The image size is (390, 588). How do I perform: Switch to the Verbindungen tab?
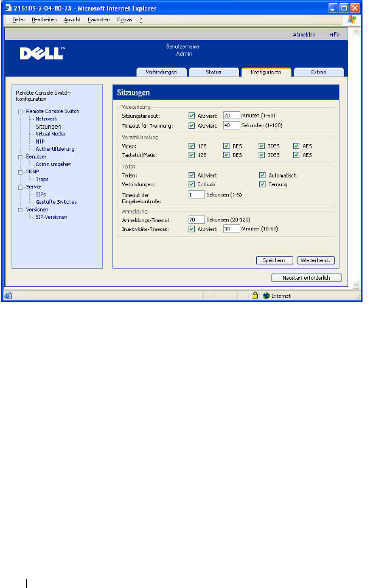161,72
